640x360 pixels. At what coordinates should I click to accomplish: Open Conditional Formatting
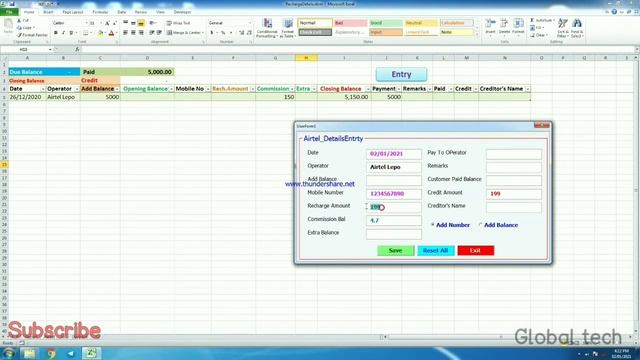click(267, 28)
